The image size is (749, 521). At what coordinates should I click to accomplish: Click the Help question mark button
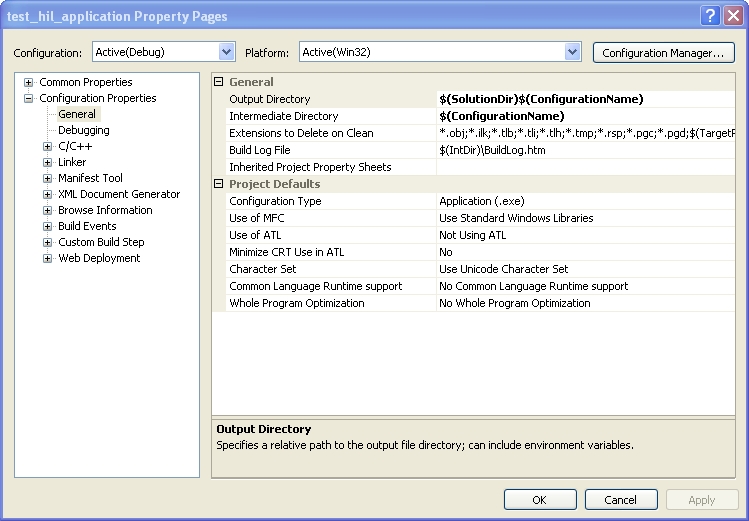pos(710,16)
